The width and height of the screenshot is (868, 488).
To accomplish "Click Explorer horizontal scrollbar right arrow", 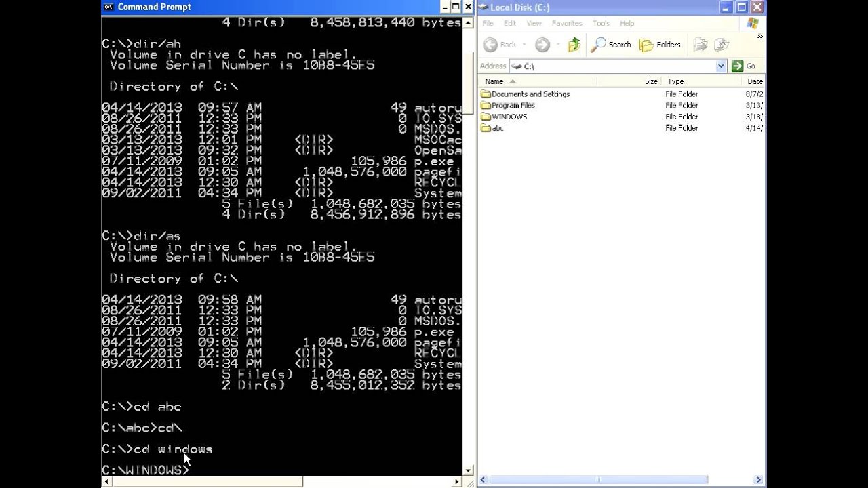I will tap(760, 481).
